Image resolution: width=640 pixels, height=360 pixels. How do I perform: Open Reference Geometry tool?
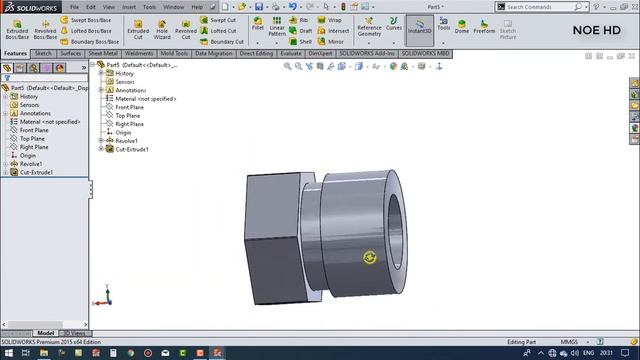pyautogui.click(x=369, y=27)
